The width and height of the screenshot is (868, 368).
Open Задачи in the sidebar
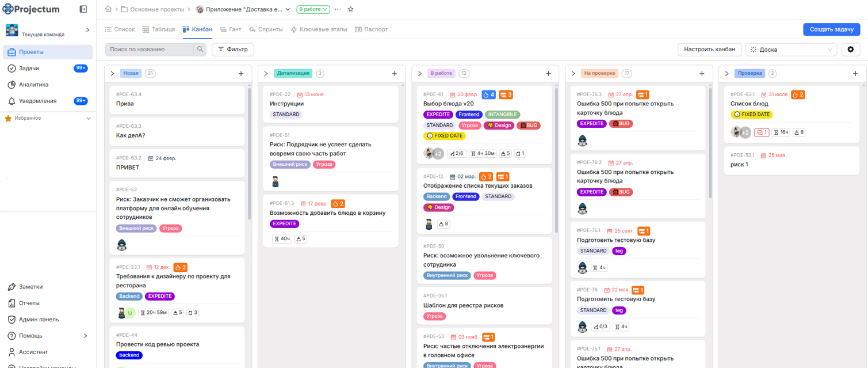(48, 68)
